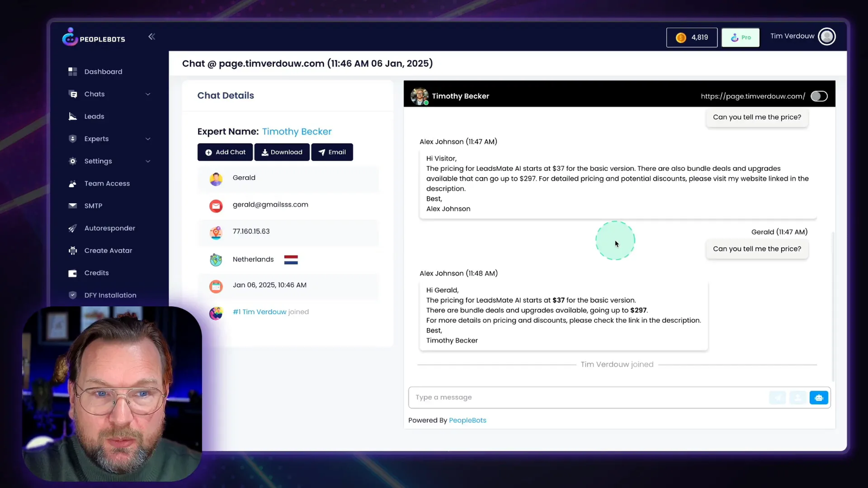Screen dimensions: 868x488
Task: Click the Leads chart icon
Action: [73, 116]
